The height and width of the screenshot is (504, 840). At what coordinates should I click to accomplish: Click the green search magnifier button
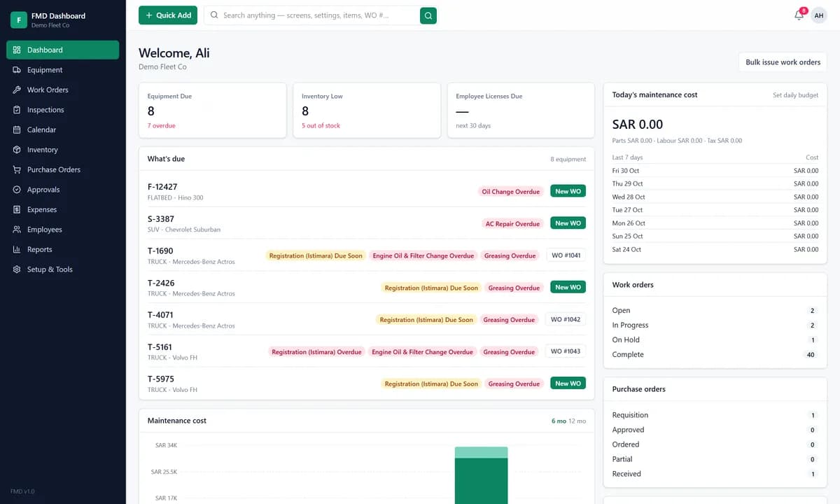[x=428, y=15]
